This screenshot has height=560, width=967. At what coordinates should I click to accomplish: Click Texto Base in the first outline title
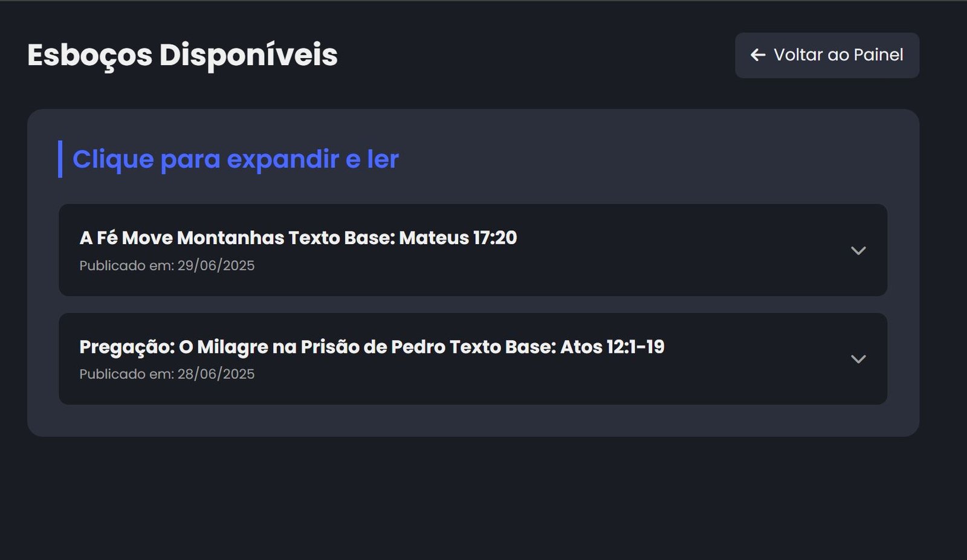[341, 238]
